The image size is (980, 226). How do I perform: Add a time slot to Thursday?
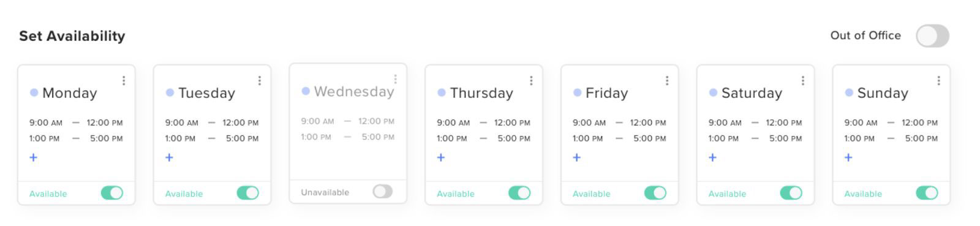pyautogui.click(x=441, y=157)
